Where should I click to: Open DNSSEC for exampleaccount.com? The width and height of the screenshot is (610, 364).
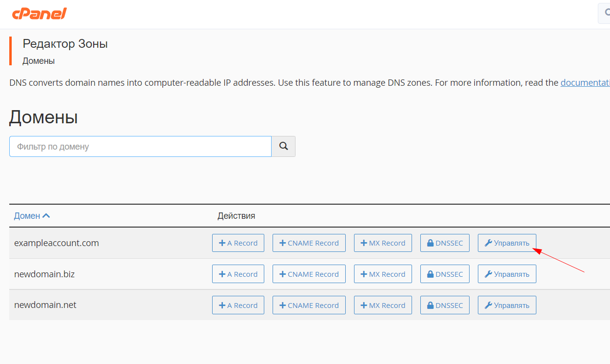[445, 243]
